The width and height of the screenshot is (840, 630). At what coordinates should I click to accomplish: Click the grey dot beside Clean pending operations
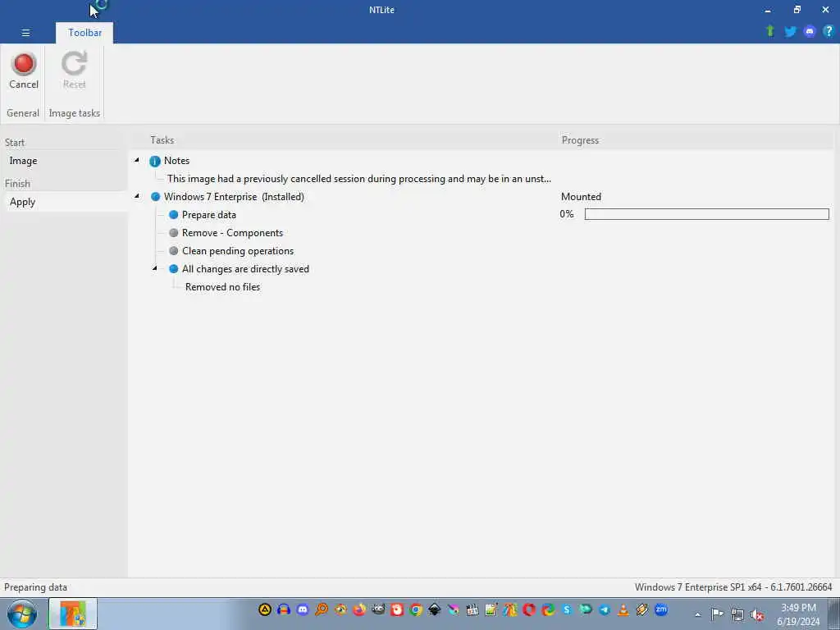point(174,251)
